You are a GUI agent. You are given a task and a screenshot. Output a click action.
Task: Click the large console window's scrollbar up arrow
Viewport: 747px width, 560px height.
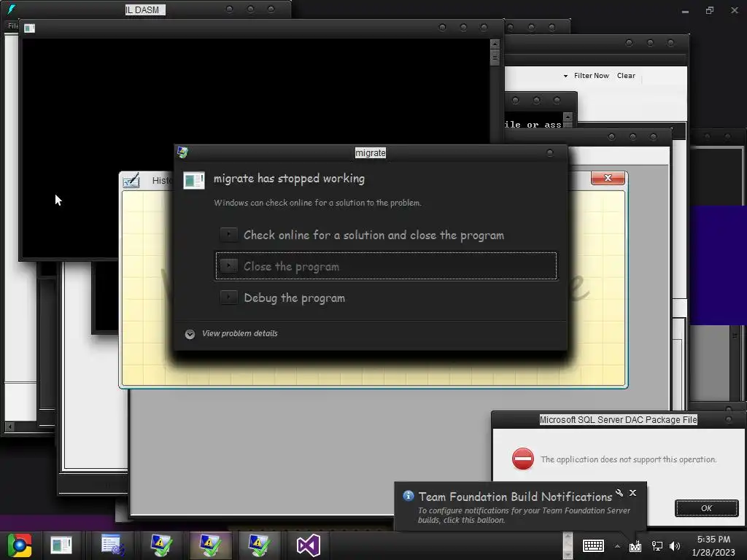pos(495,44)
